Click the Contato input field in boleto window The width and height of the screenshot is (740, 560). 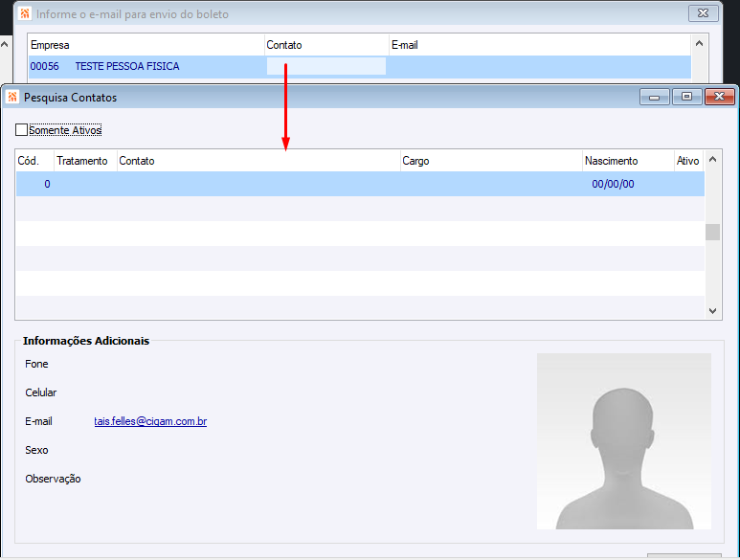[x=326, y=66]
